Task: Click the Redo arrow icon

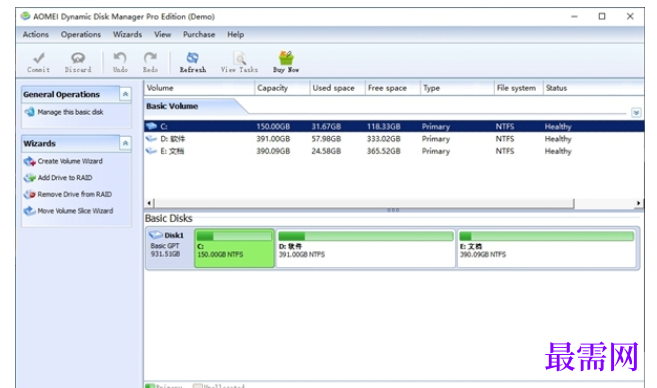Action: point(150,57)
